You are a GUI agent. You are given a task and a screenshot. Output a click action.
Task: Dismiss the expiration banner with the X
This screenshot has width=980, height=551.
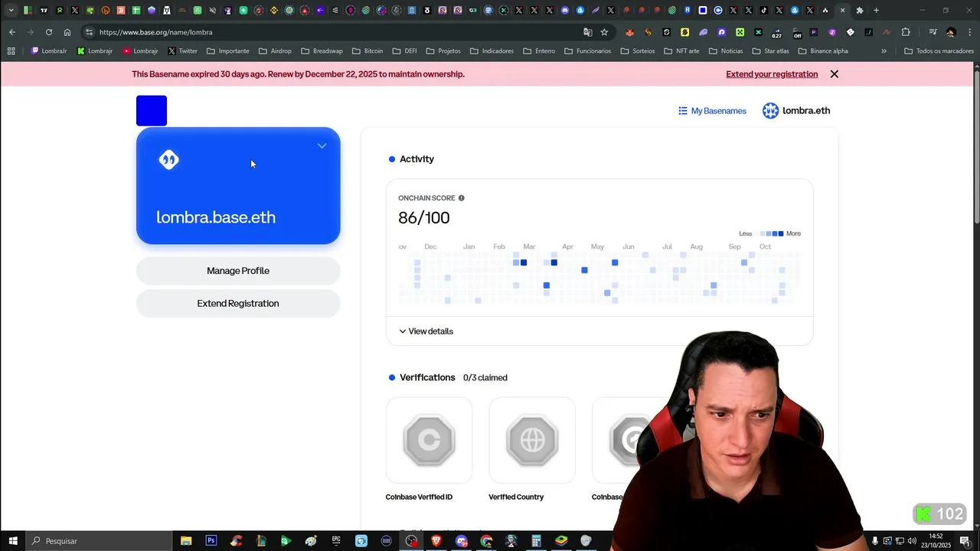(835, 74)
